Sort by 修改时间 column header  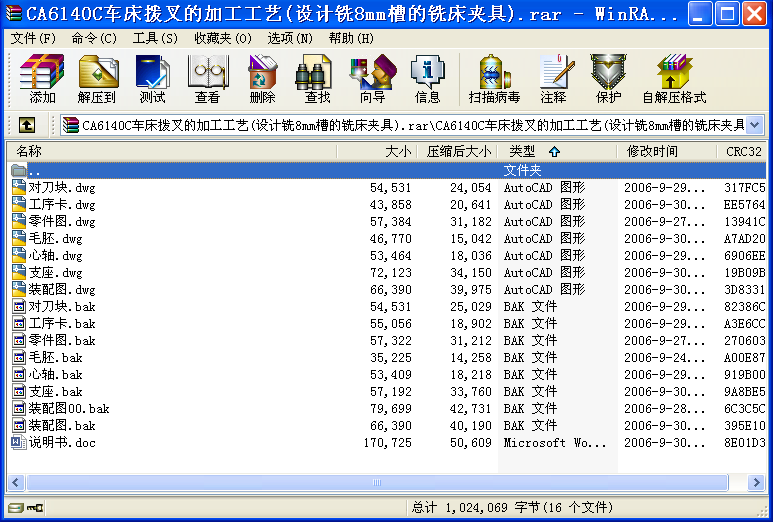(667, 151)
